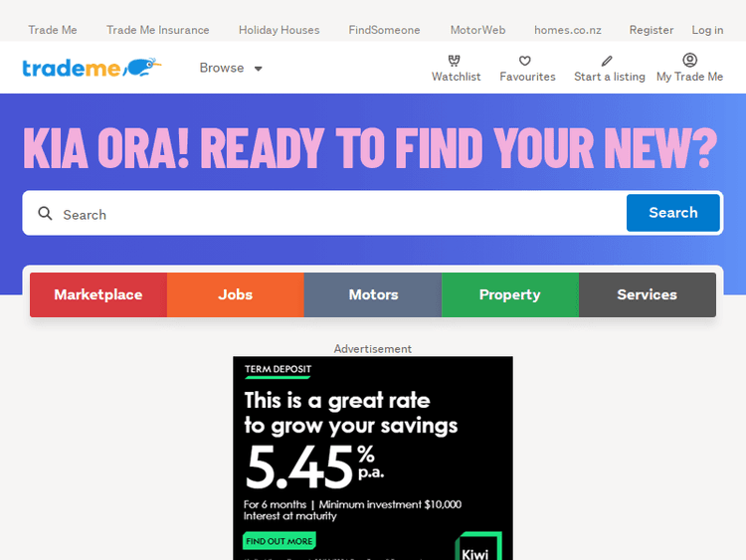Viewport: 746px width, 560px height.
Task: Click the Watchlist label text
Action: [x=456, y=77]
